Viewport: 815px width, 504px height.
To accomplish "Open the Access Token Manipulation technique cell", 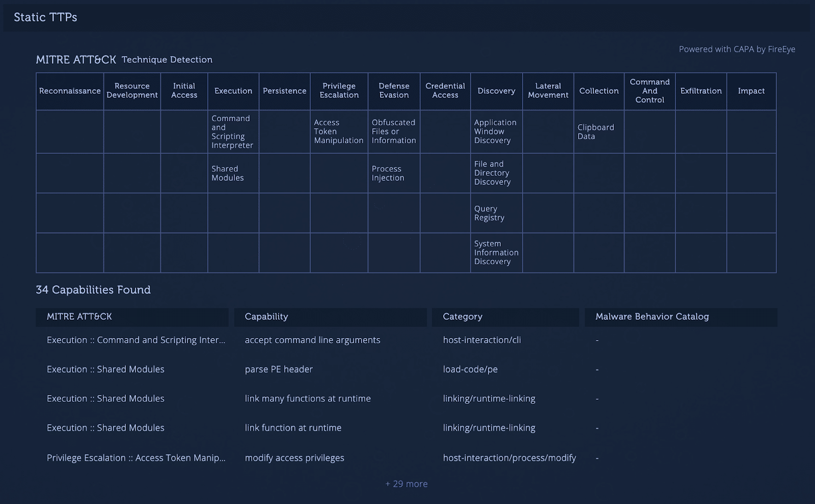I will tap(338, 132).
